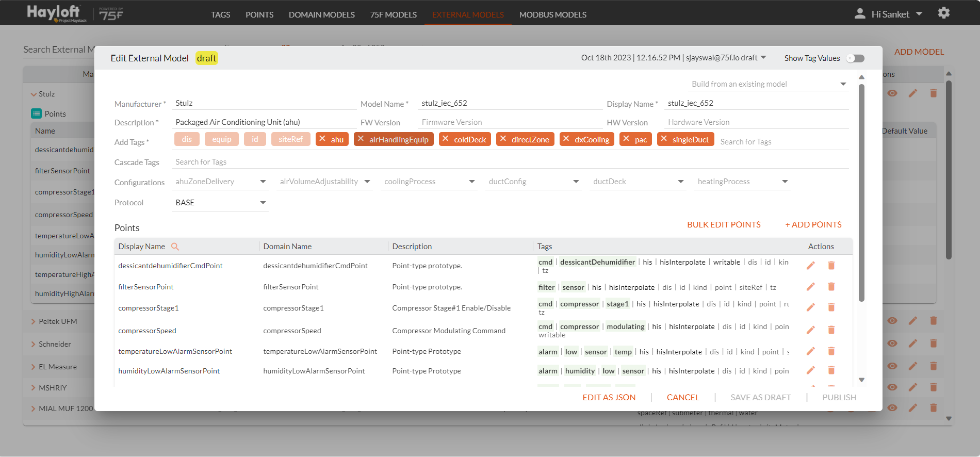Switch to DOMAIN MODELS tab

[322, 14]
